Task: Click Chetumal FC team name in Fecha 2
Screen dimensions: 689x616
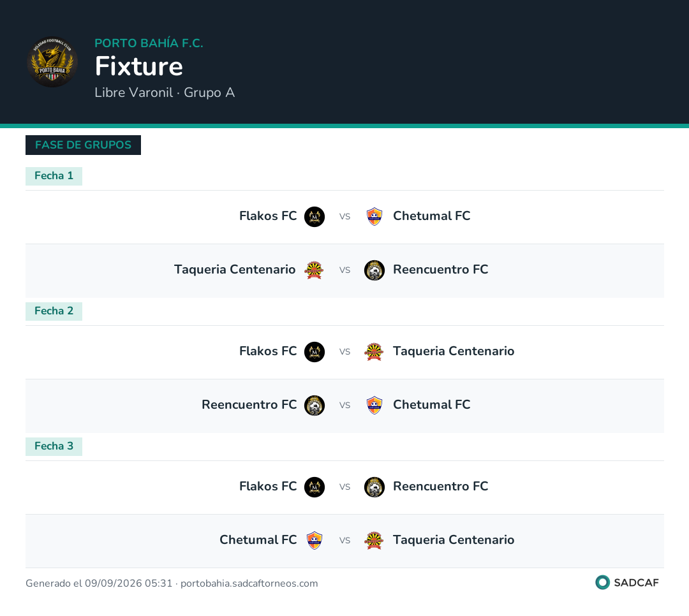Action: tap(431, 405)
